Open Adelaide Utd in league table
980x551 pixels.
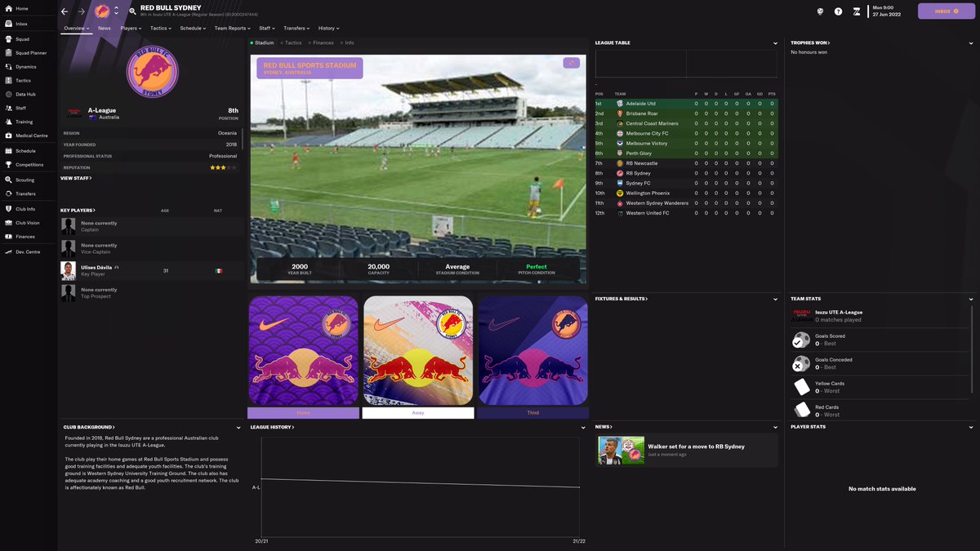pyautogui.click(x=640, y=104)
